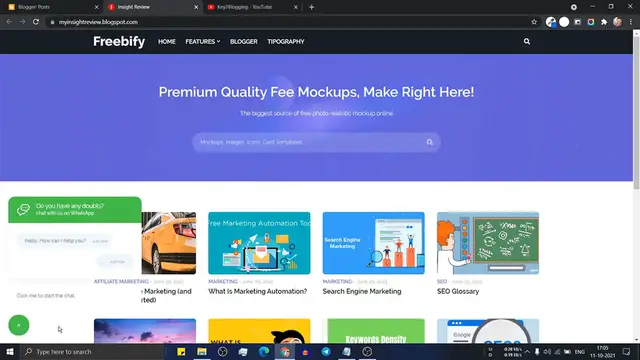
Task: Open File Explorer from the taskbar
Action: [202, 351]
